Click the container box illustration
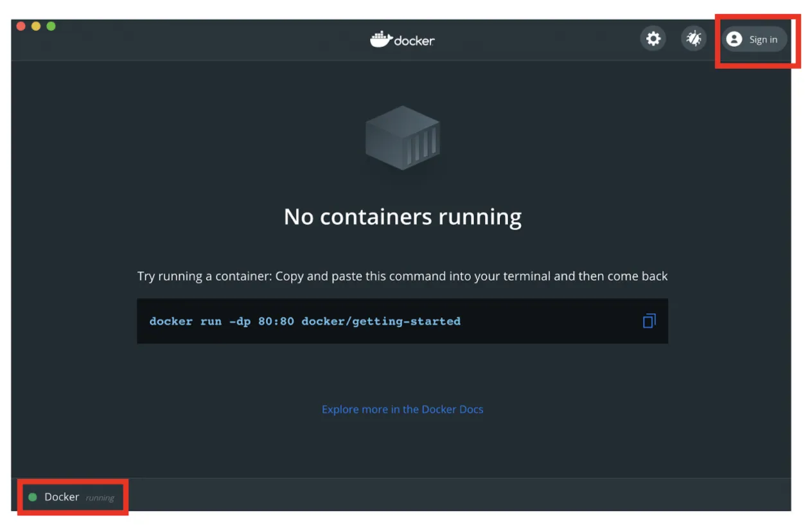 click(x=403, y=138)
